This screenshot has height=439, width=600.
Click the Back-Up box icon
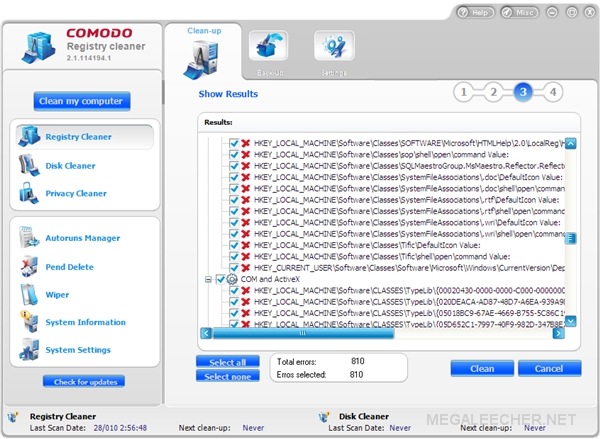pos(269,46)
